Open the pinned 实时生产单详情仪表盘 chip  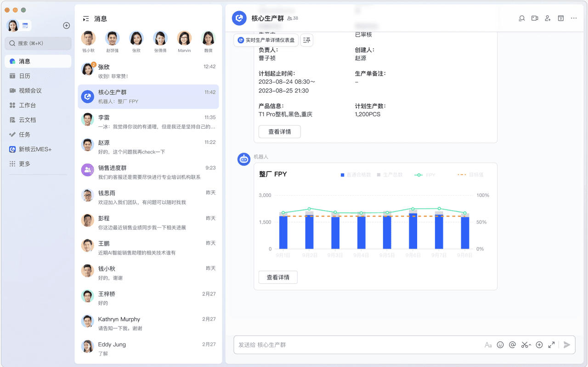click(266, 40)
